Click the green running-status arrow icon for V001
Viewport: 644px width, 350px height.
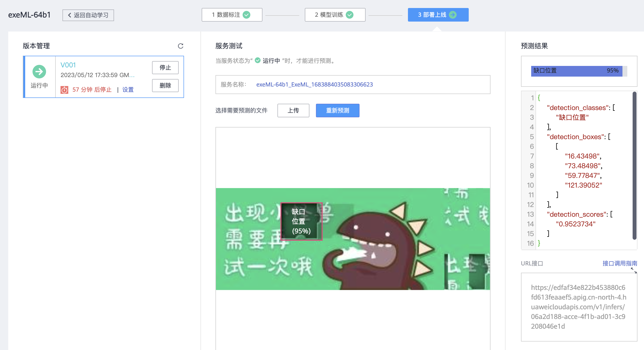pyautogui.click(x=39, y=72)
